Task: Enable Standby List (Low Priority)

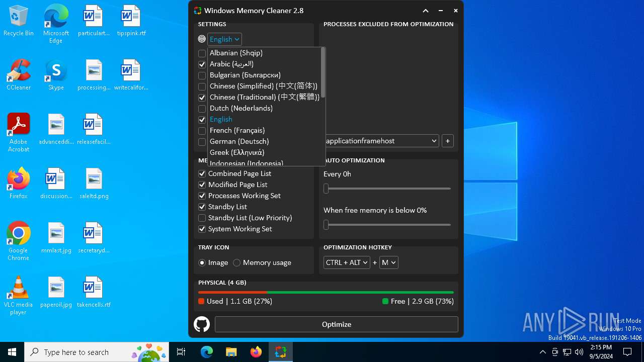Action: [x=202, y=218]
